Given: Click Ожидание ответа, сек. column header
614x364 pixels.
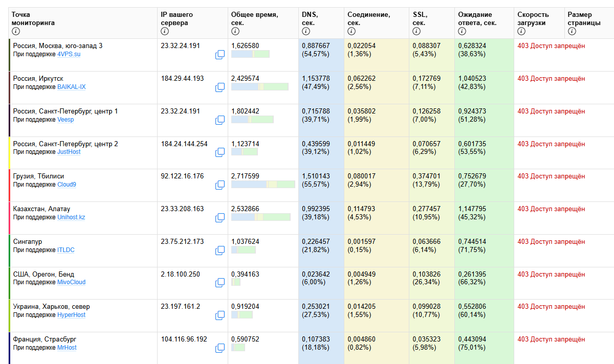Looking at the screenshot, I should point(477,19).
